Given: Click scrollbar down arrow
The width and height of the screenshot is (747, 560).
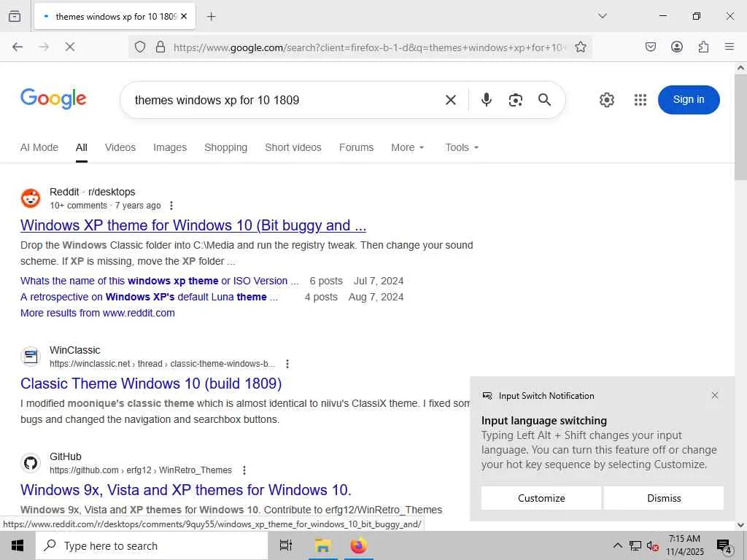Looking at the screenshot, I should pos(740,525).
